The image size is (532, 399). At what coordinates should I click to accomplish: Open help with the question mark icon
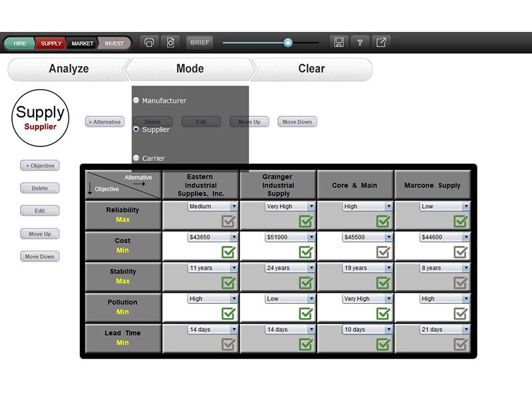point(360,43)
